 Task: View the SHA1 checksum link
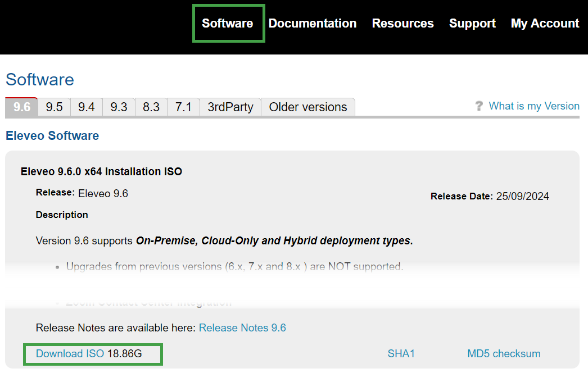click(x=401, y=353)
